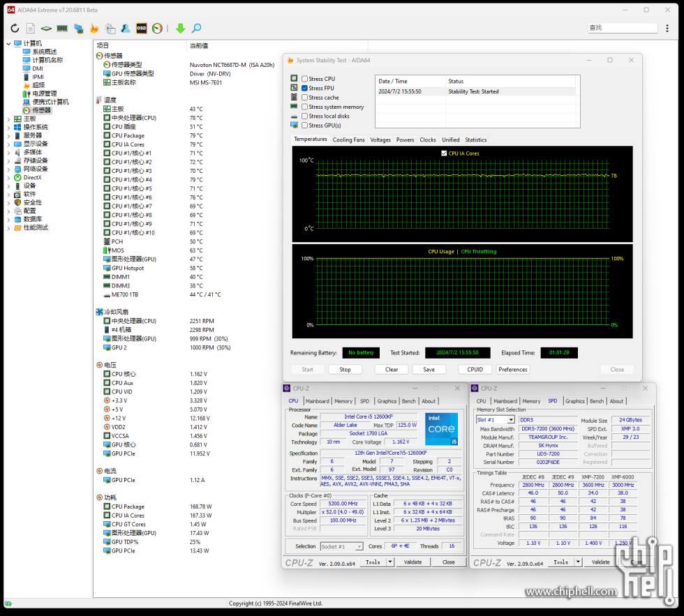684x616 pixels.
Task: Launch System Stability Test flame icon
Action: 94,29
